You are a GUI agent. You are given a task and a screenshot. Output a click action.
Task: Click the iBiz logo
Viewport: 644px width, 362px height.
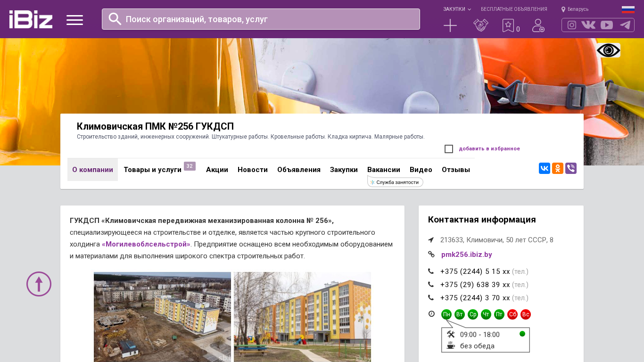click(31, 19)
